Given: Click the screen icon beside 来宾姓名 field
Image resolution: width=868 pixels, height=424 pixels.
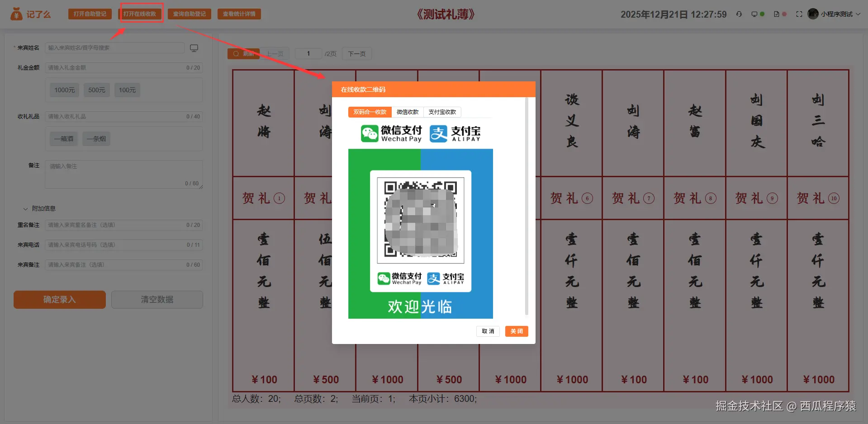Looking at the screenshot, I should tap(194, 48).
